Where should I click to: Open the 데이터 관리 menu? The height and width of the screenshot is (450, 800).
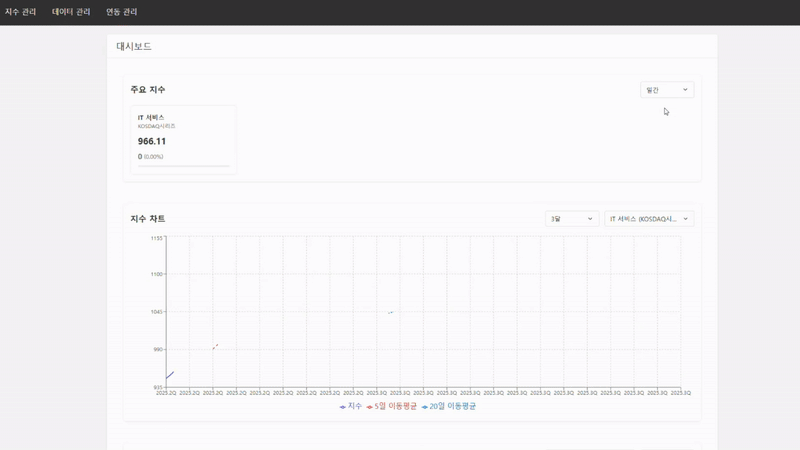tap(71, 12)
